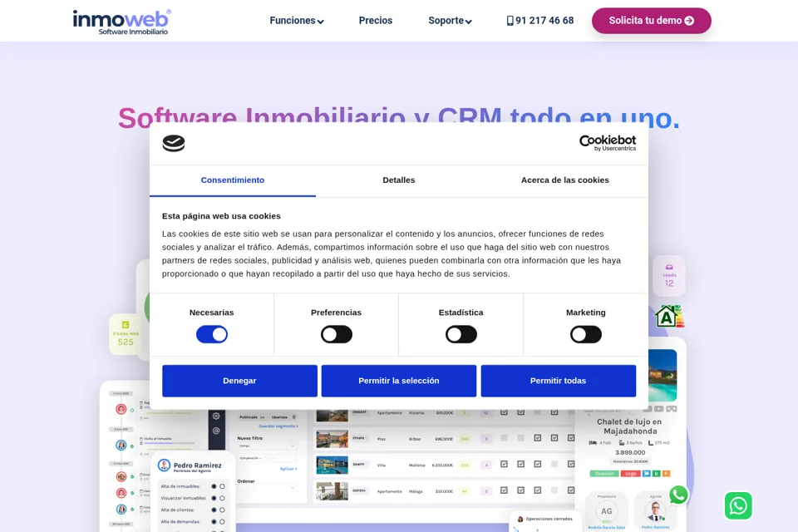
Task: Call the 91 217 46 68 phone link
Action: pyautogui.click(x=540, y=21)
